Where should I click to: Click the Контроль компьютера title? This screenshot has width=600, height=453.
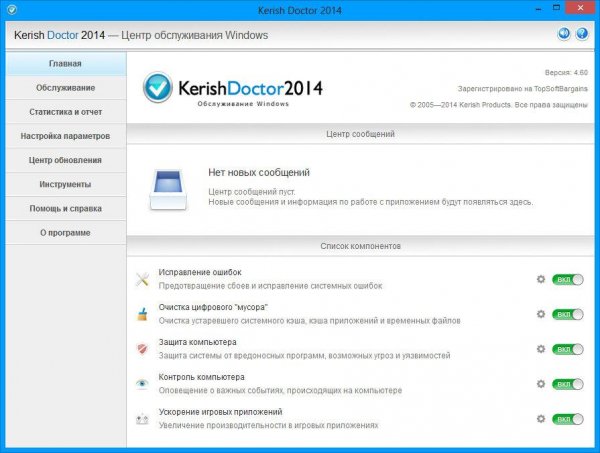(201, 377)
